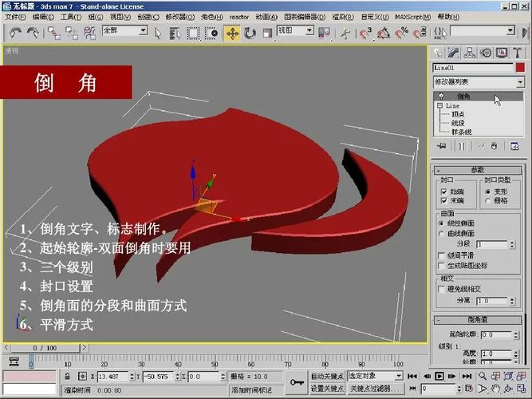Switch to the Motion command panel
This screenshot has height=399, width=532.
pyautogui.click(x=487, y=53)
